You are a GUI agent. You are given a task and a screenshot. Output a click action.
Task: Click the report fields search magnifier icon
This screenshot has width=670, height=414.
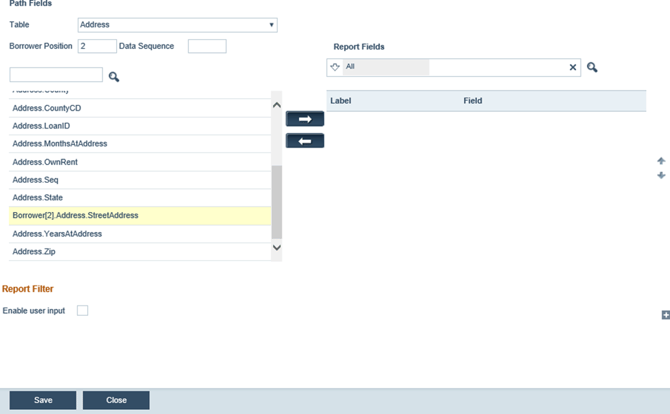[x=592, y=67]
